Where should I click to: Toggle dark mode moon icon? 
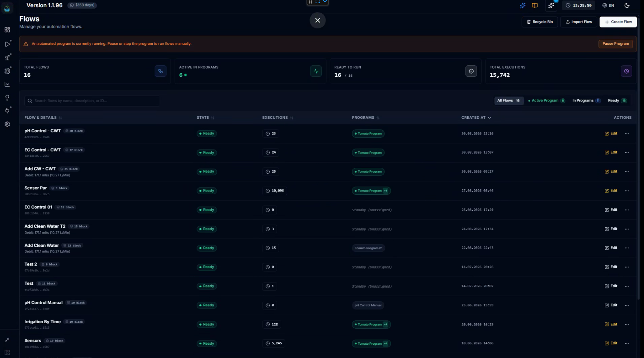627,5
